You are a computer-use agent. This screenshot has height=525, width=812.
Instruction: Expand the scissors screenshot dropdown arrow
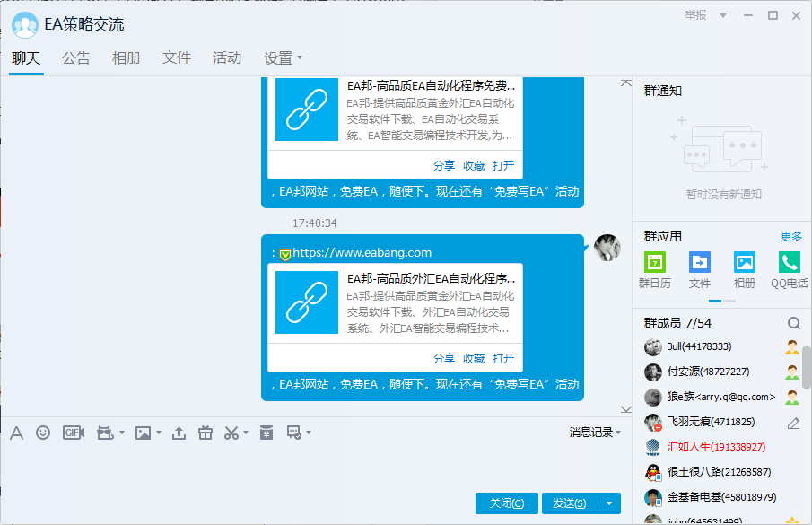[246, 433]
